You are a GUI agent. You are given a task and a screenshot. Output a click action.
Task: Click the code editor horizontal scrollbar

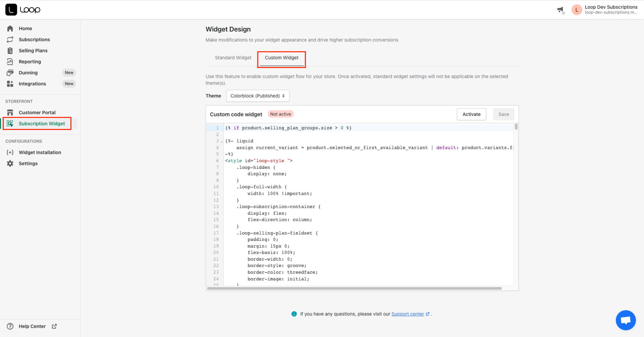coord(354,288)
